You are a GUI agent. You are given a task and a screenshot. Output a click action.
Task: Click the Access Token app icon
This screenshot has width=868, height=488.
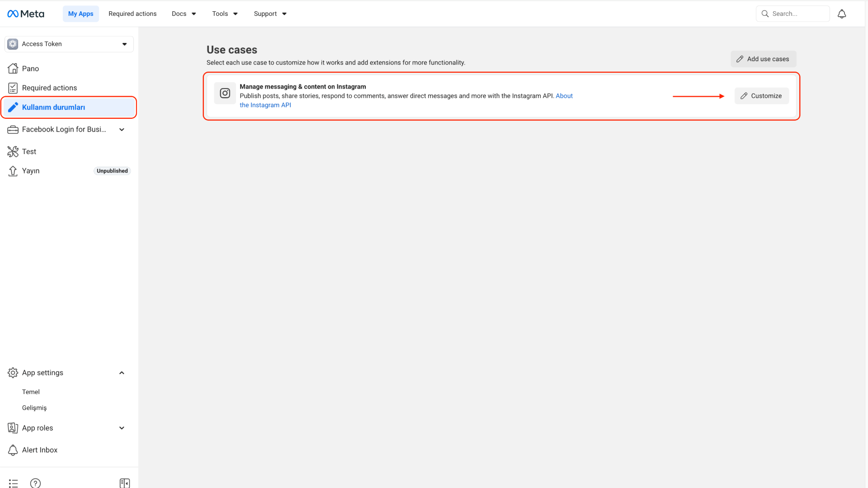point(13,44)
